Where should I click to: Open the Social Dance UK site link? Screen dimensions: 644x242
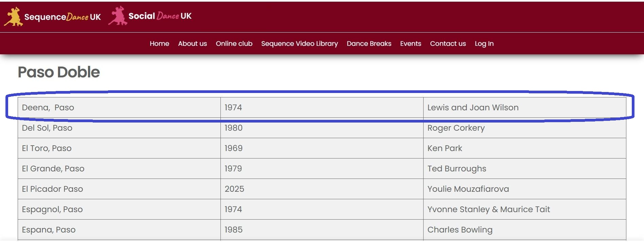pyautogui.click(x=160, y=16)
